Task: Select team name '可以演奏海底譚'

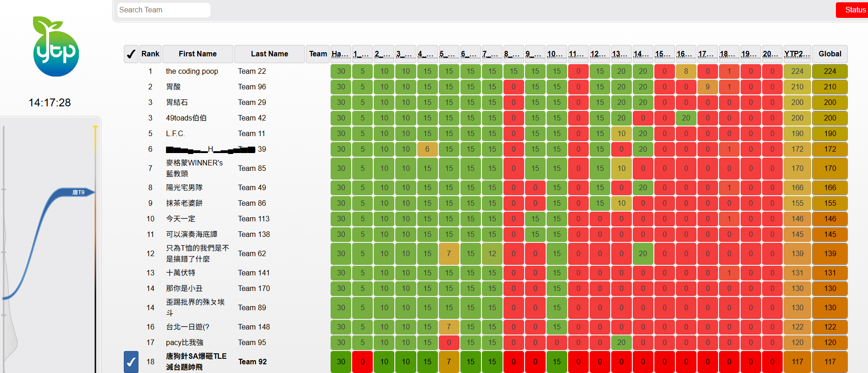Action: [x=192, y=234]
